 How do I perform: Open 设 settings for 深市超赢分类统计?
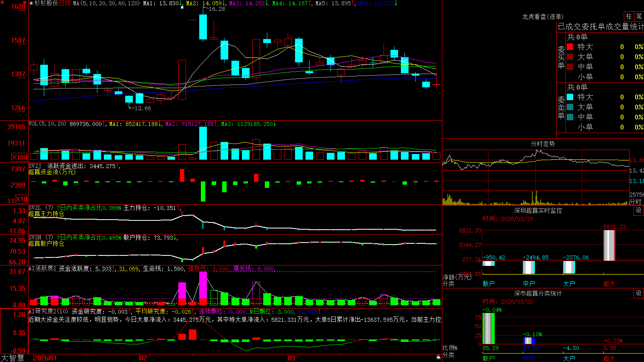point(639,293)
